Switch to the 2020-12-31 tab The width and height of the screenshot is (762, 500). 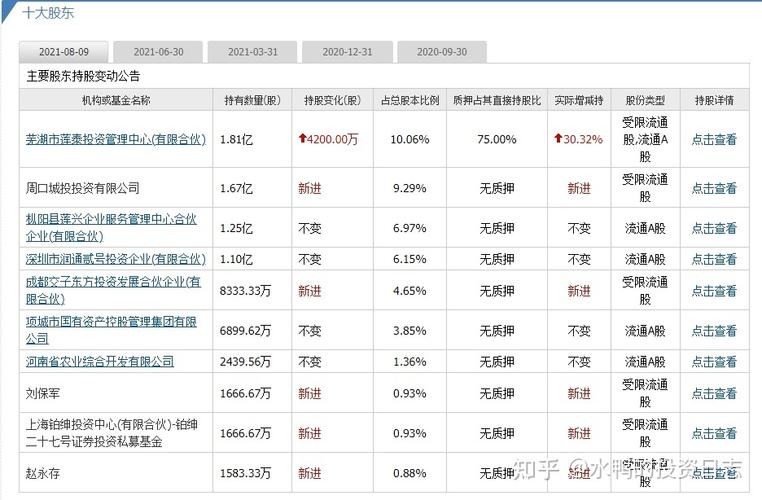pyautogui.click(x=345, y=52)
